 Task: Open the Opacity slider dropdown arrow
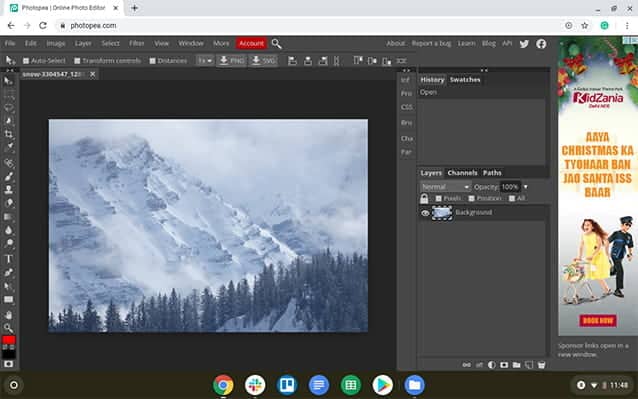[x=526, y=187]
